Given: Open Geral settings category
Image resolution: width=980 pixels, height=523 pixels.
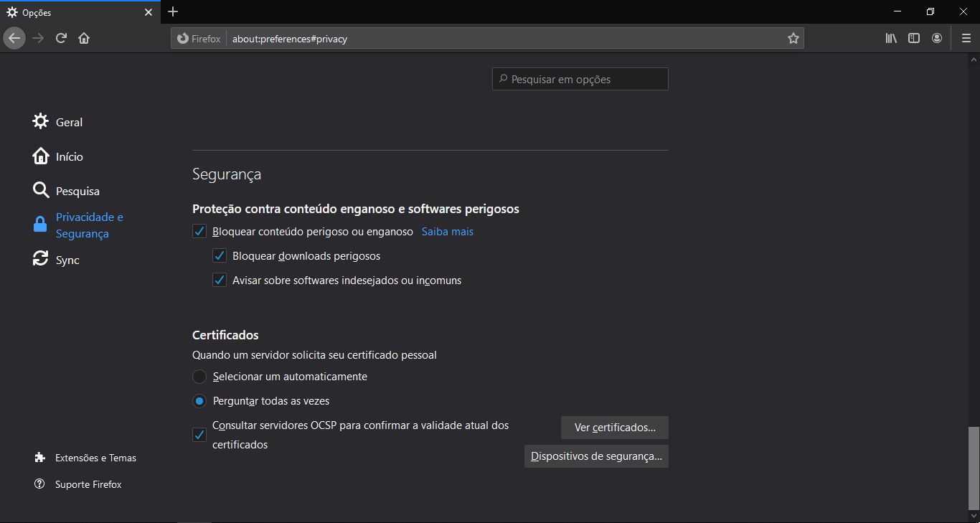Looking at the screenshot, I should pyautogui.click(x=69, y=122).
